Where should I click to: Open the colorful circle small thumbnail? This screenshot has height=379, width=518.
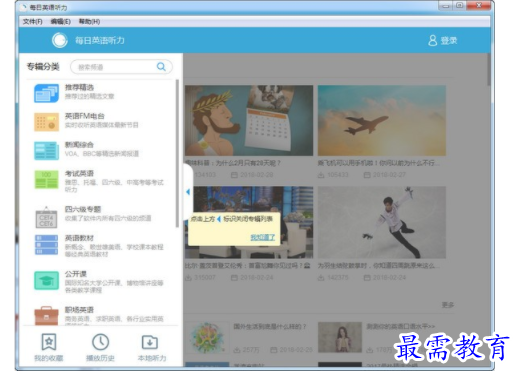[207, 337]
